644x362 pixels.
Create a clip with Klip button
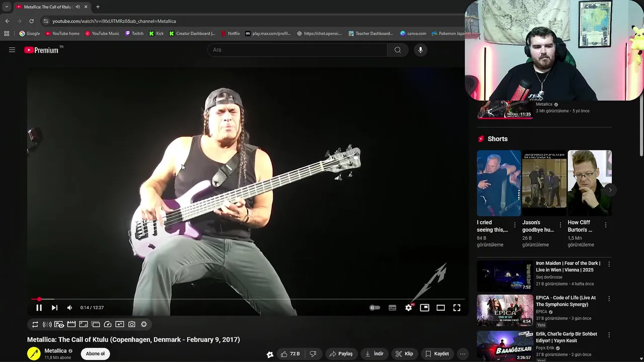click(405, 354)
